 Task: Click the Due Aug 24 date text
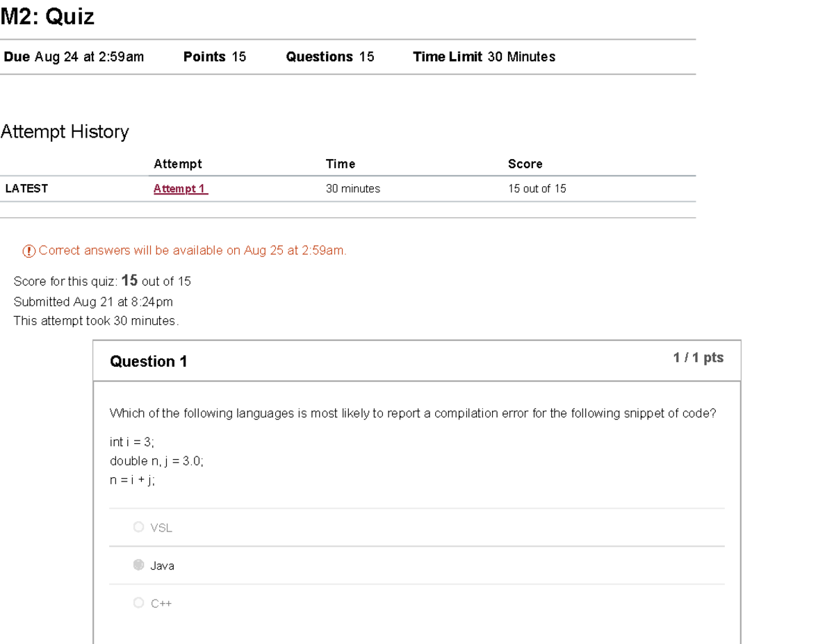[x=73, y=57]
